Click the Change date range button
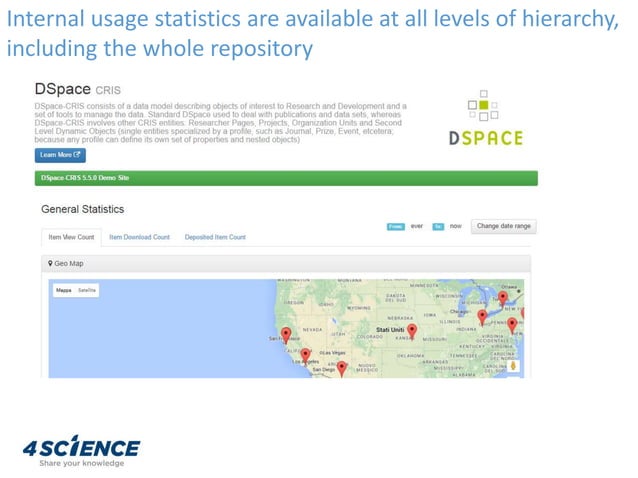The height and width of the screenshot is (478, 638). coord(504,226)
